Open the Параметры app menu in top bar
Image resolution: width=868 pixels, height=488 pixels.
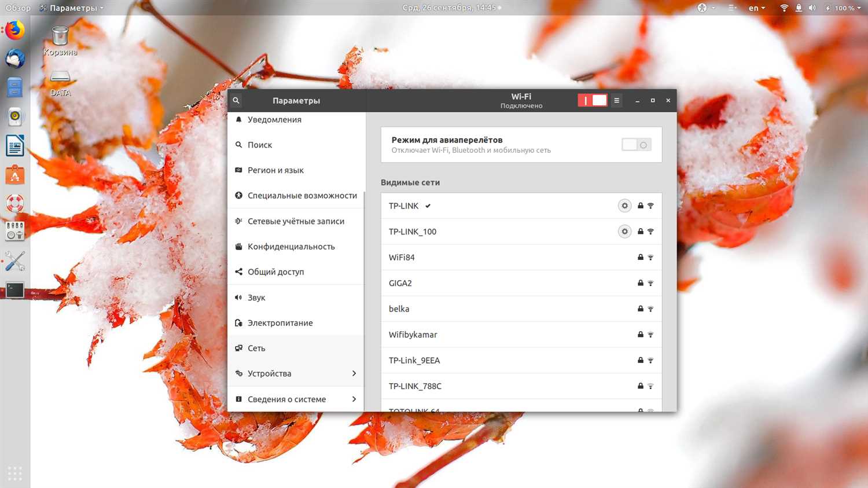click(x=72, y=8)
